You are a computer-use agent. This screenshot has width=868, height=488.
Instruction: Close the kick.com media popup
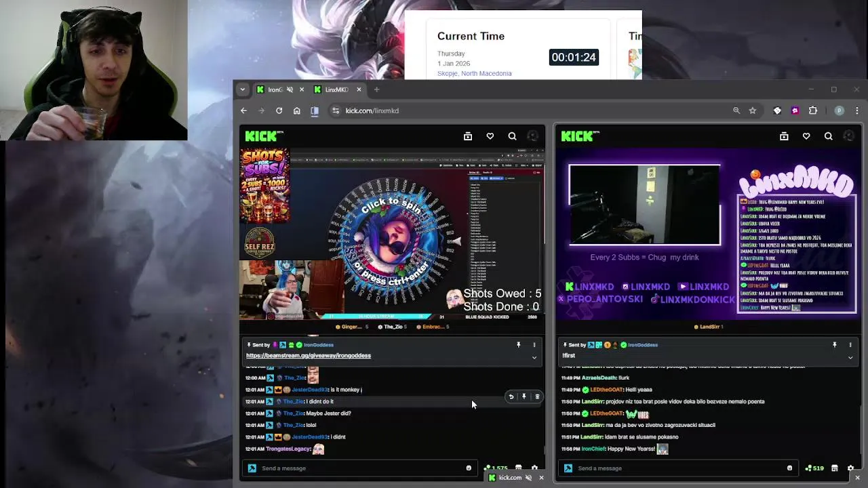541,478
